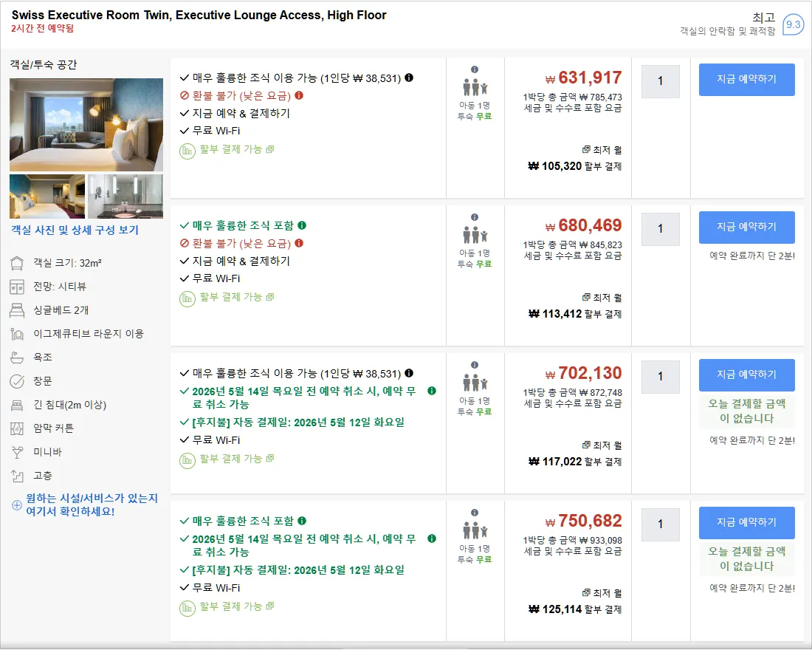Screen dimensions: 812x650
Task: Open the large main room photo
Action: [x=86, y=124]
